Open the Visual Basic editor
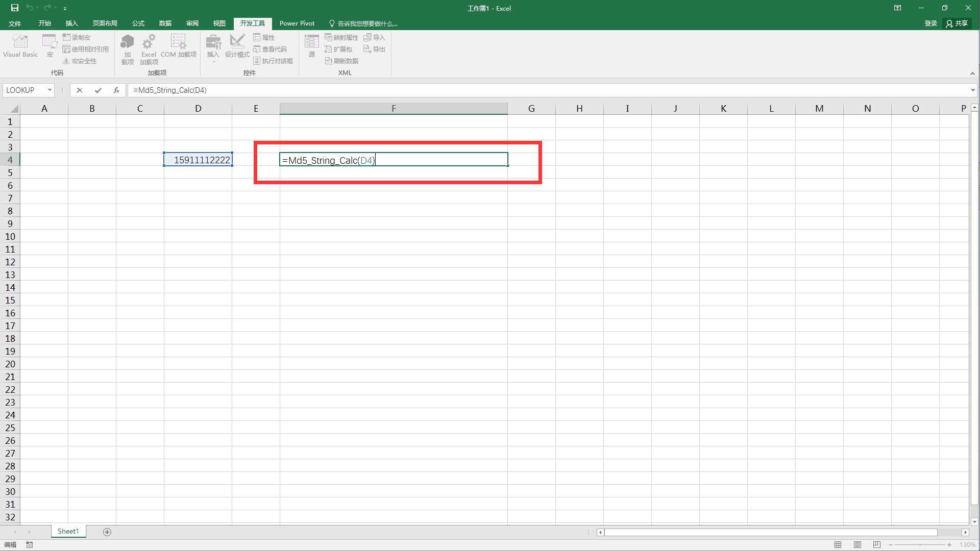This screenshot has height=551, width=980. [20, 46]
